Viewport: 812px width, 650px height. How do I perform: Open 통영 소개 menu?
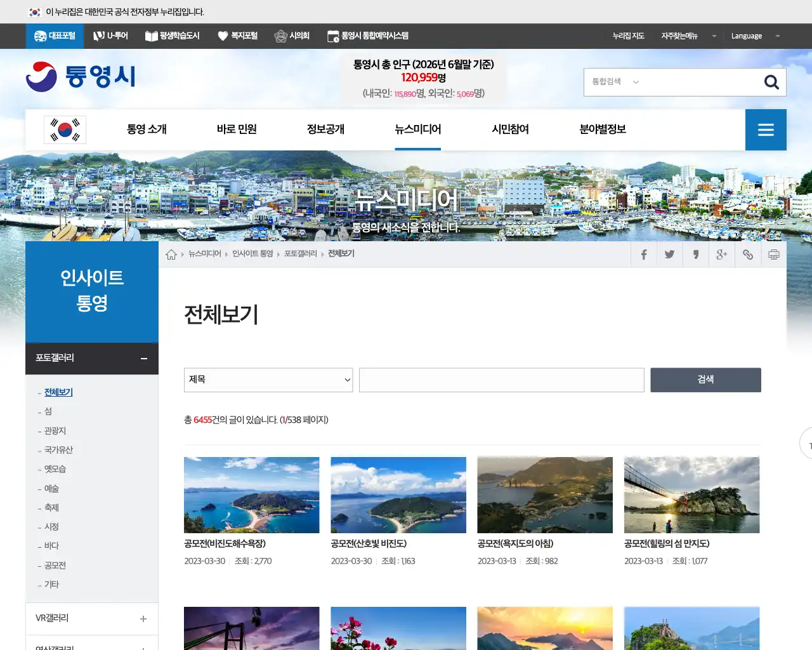pyautogui.click(x=147, y=129)
